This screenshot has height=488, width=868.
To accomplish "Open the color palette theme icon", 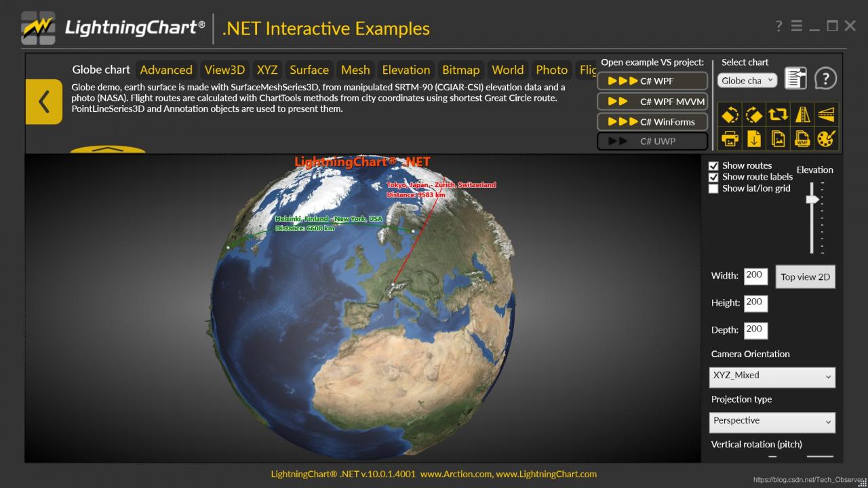I will [826, 139].
